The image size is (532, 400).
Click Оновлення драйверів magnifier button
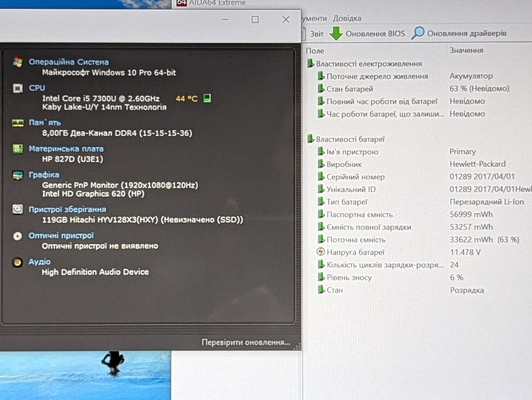tap(459, 33)
